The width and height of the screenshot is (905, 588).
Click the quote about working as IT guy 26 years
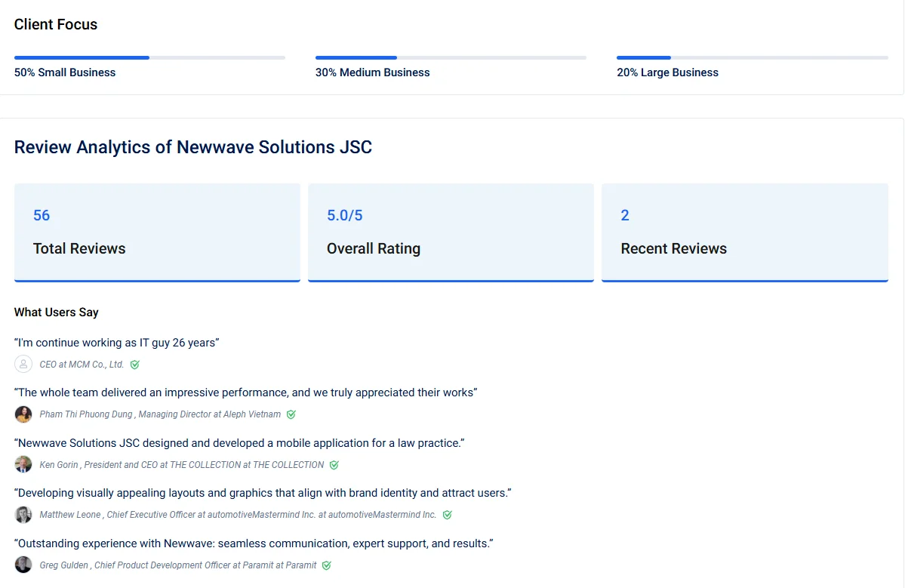click(x=116, y=342)
